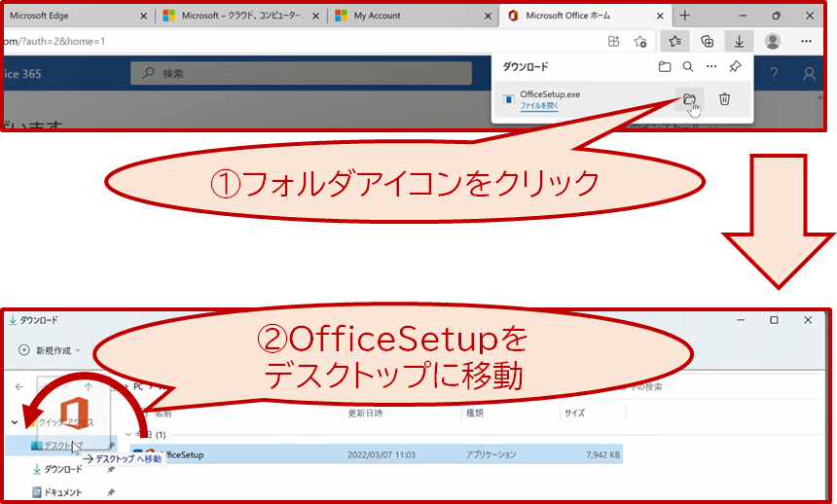This screenshot has width=837, height=504.
Task: Open the Collections button
Action: coord(708,41)
